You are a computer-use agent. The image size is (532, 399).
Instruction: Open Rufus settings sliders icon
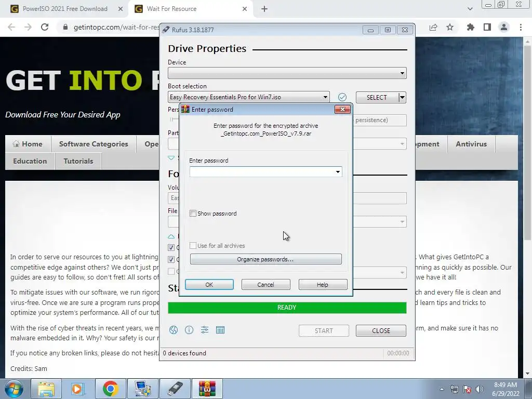(x=205, y=330)
